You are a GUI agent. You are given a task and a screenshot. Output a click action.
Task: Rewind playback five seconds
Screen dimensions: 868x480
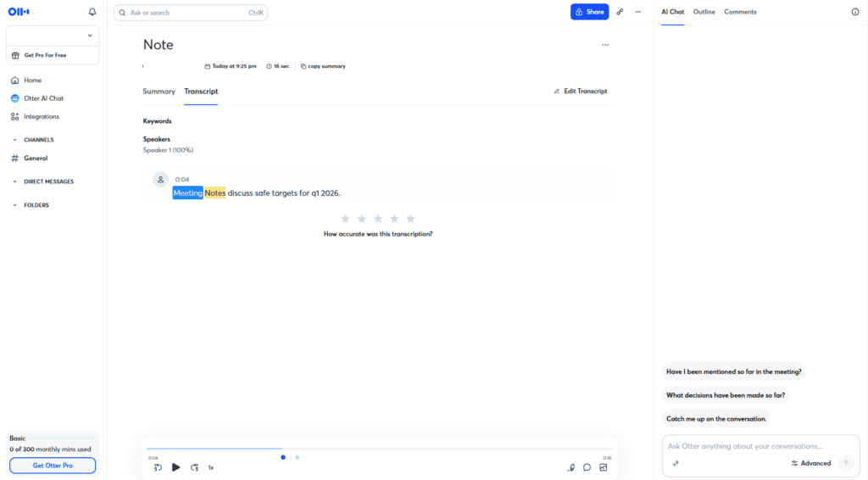click(158, 468)
